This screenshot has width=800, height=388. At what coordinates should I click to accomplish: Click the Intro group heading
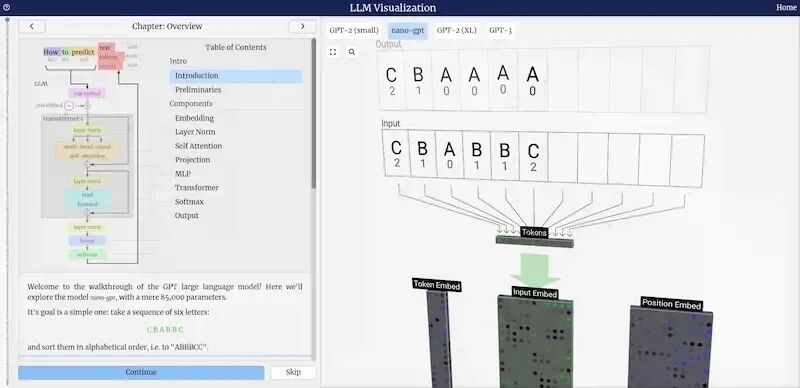[x=178, y=61]
